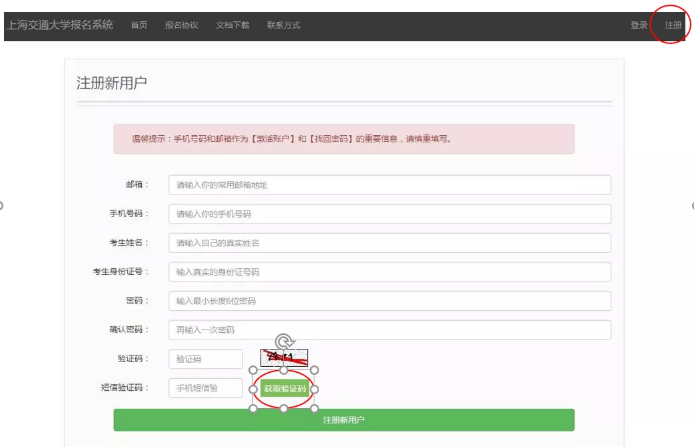Go to 文档下载 in the navbar
The height and width of the screenshot is (447, 694).
coord(232,25)
